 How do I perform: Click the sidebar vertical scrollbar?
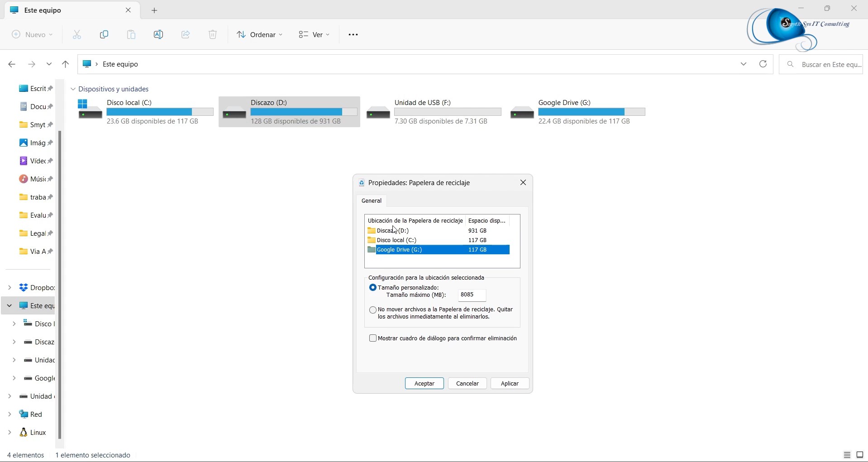[60, 285]
